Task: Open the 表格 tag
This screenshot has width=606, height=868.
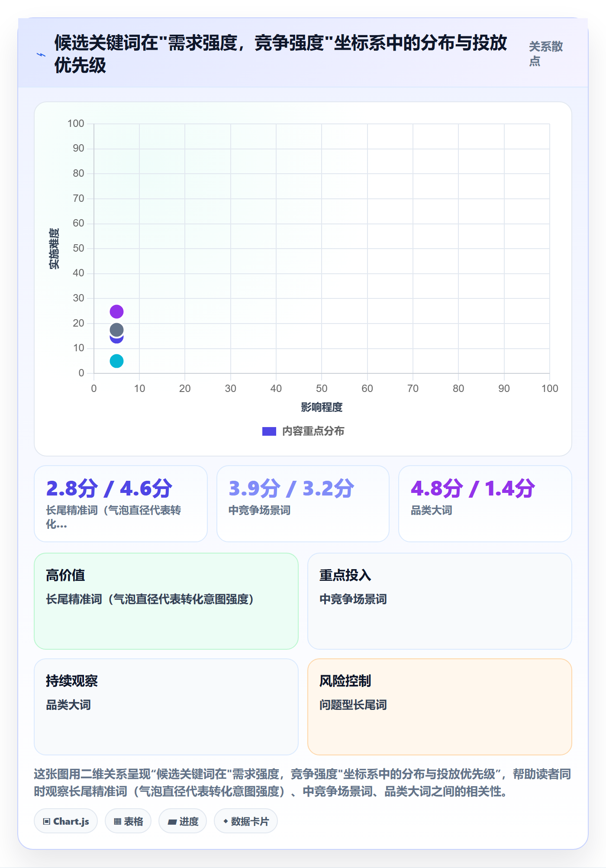Action: tap(128, 821)
